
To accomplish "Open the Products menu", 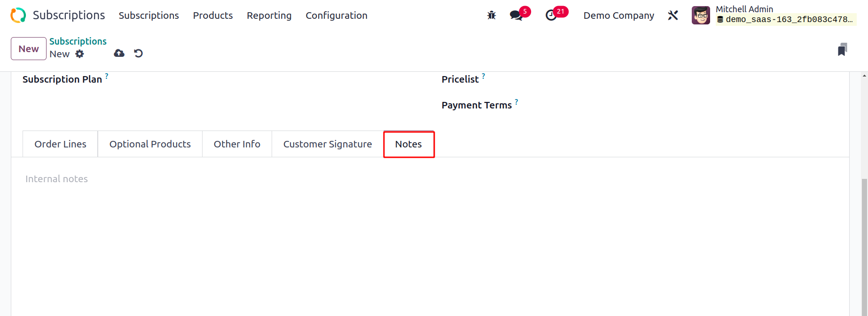I will point(213,15).
